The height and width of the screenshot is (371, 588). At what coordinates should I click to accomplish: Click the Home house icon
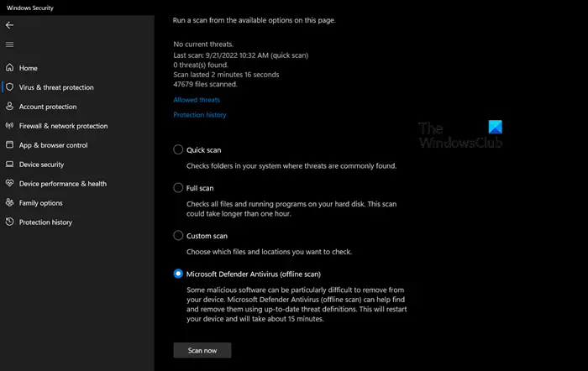[10, 67]
